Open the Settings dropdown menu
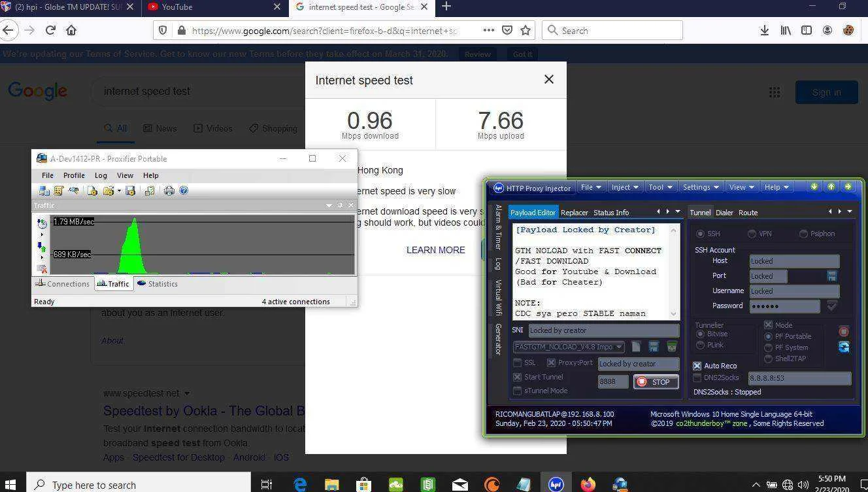 point(700,187)
